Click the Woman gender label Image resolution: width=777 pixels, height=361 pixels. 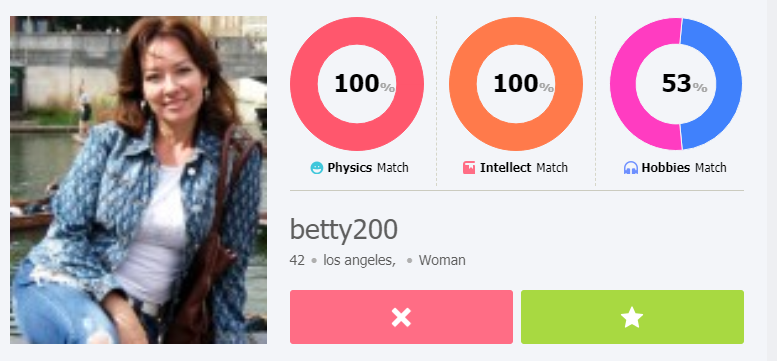coord(442,260)
